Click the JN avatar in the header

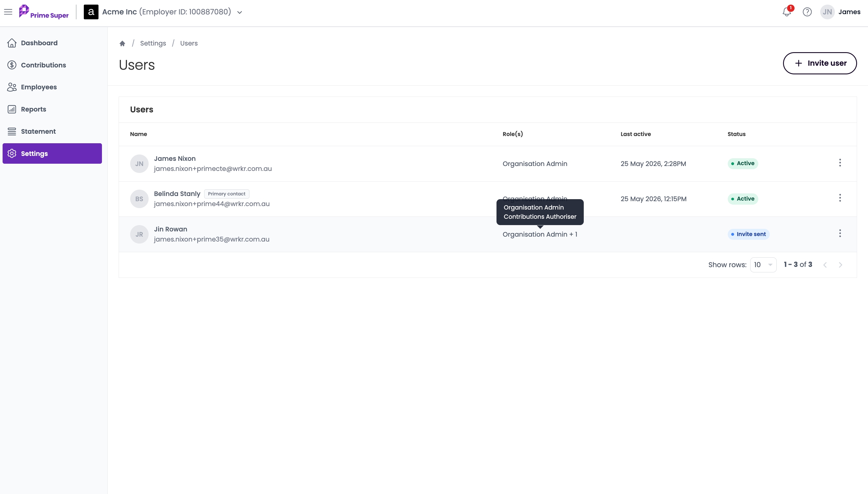(x=827, y=12)
